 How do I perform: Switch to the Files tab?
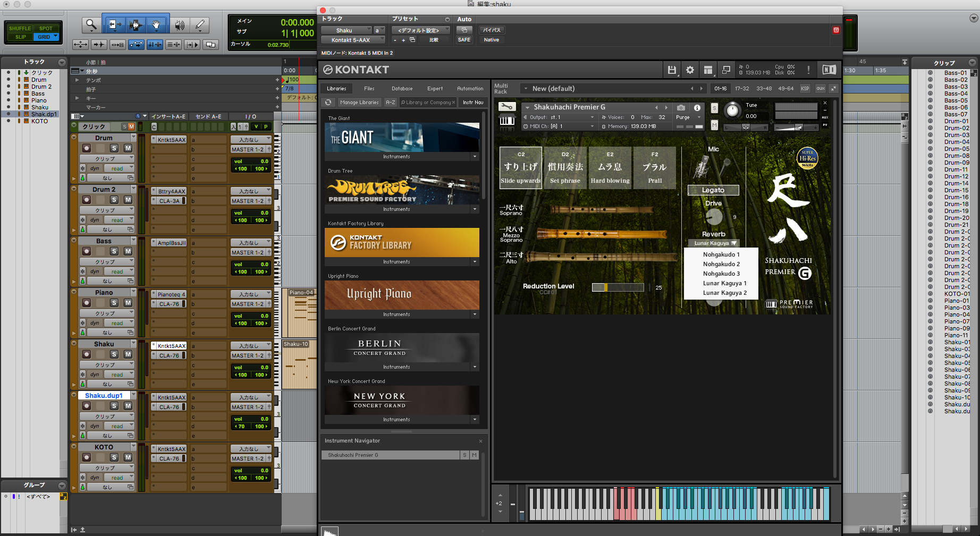pyautogui.click(x=369, y=89)
